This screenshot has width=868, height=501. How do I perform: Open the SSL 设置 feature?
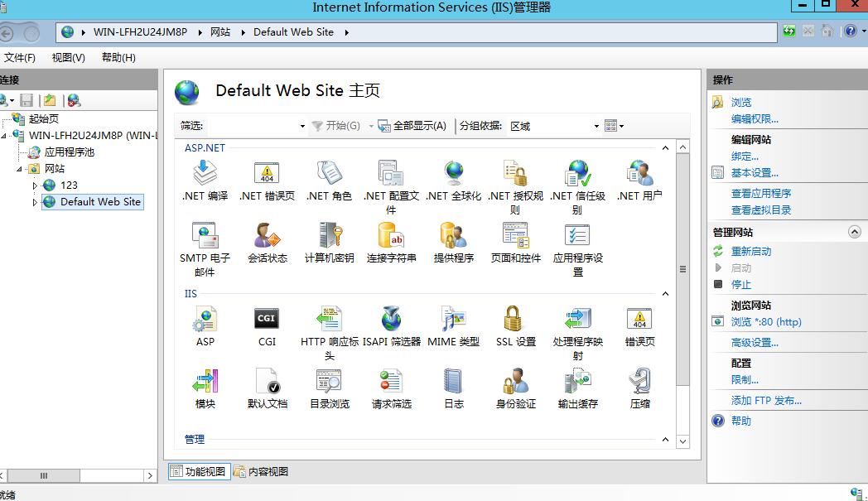coord(515,326)
